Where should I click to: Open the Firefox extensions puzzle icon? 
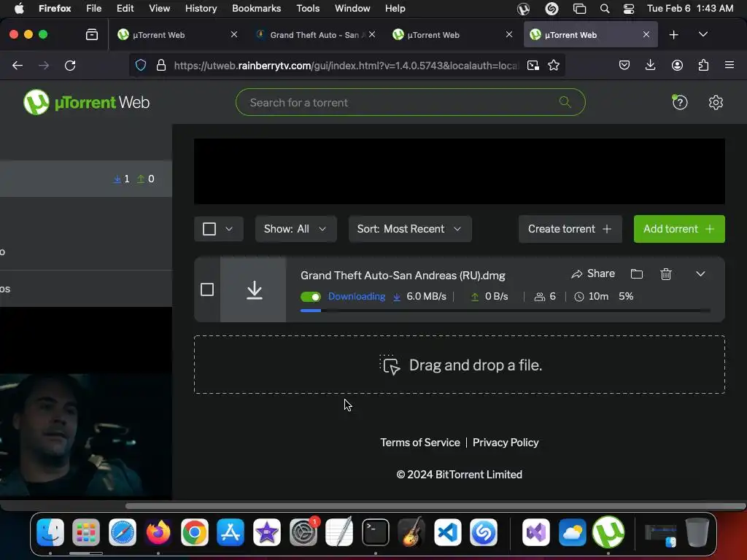pyautogui.click(x=703, y=65)
